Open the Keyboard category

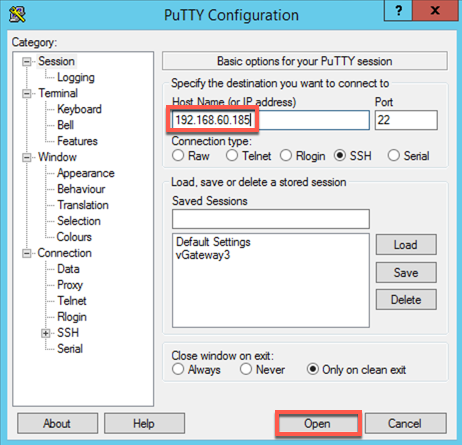(79, 109)
